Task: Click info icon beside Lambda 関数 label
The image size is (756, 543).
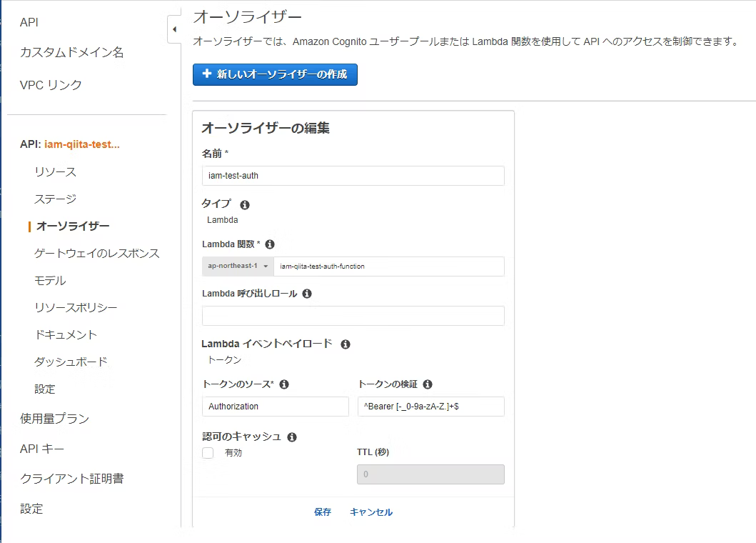Action: pos(270,244)
